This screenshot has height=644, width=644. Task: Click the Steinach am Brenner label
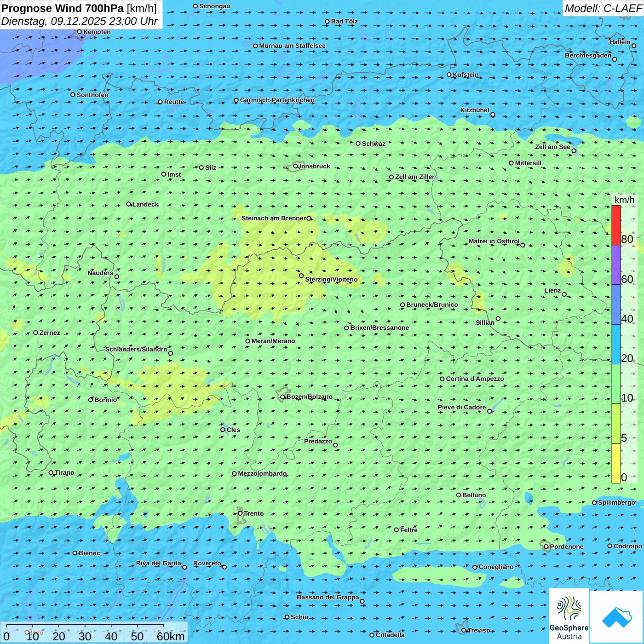[273, 218]
